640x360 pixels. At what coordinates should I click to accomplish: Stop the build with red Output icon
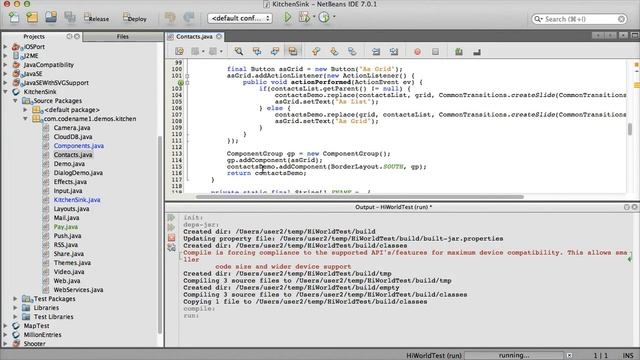point(171,238)
